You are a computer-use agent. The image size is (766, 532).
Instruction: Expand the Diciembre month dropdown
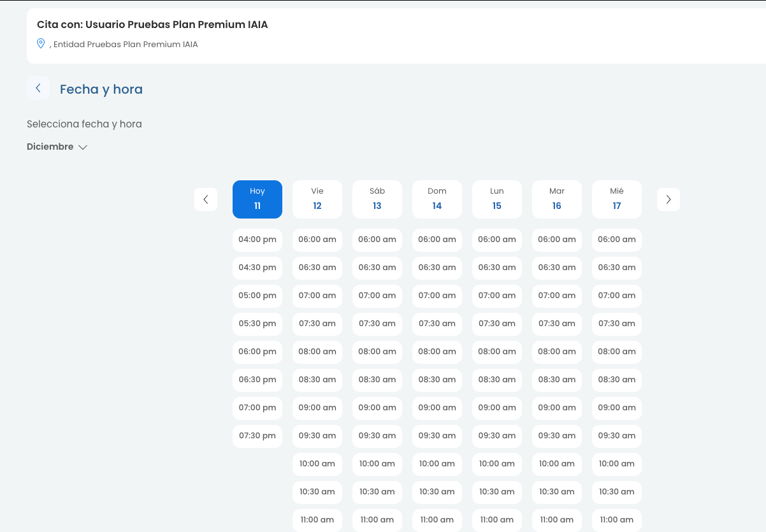tap(57, 147)
